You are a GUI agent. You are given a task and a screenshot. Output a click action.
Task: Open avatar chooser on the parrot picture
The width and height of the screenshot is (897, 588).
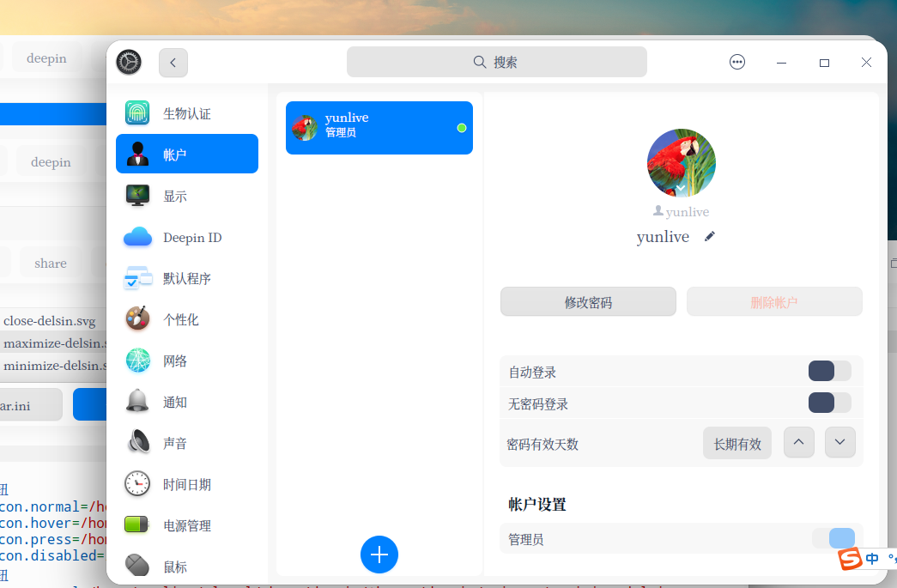(681, 163)
